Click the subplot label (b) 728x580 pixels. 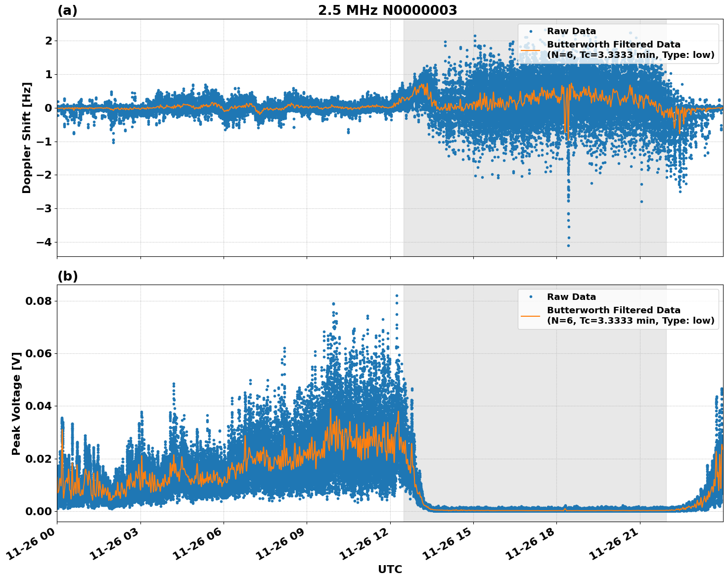[68, 276]
